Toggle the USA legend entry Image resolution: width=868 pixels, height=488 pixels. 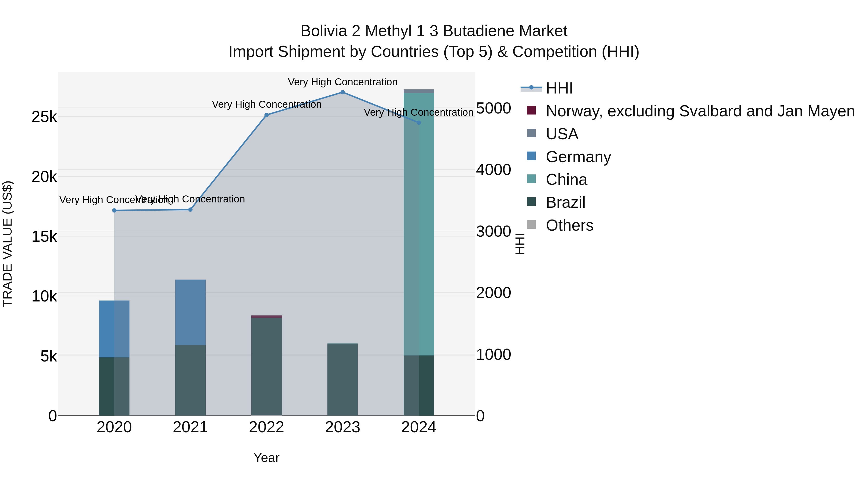553,134
